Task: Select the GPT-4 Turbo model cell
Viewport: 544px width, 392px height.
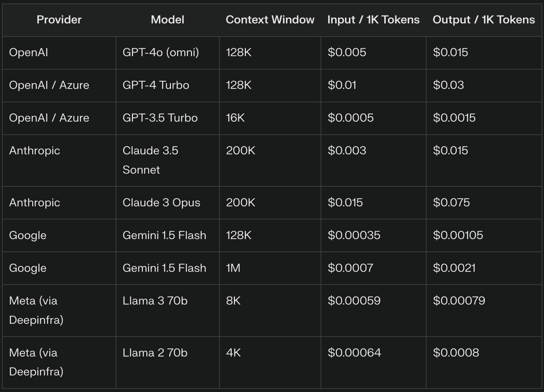Action: (x=168, y=86)
